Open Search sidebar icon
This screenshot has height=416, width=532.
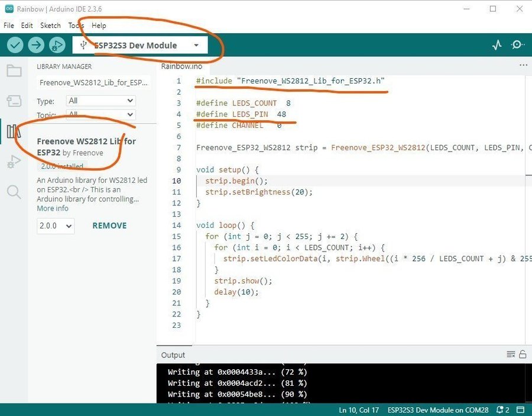point(14,192)
